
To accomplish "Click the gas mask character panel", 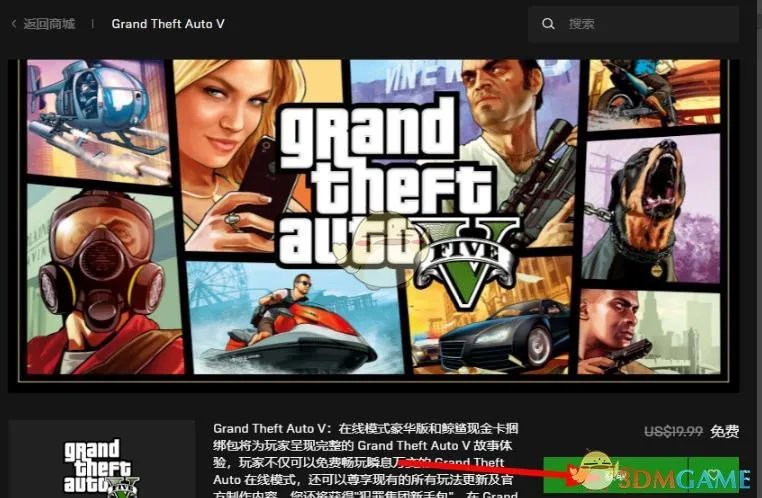I will tap(104, 281).
